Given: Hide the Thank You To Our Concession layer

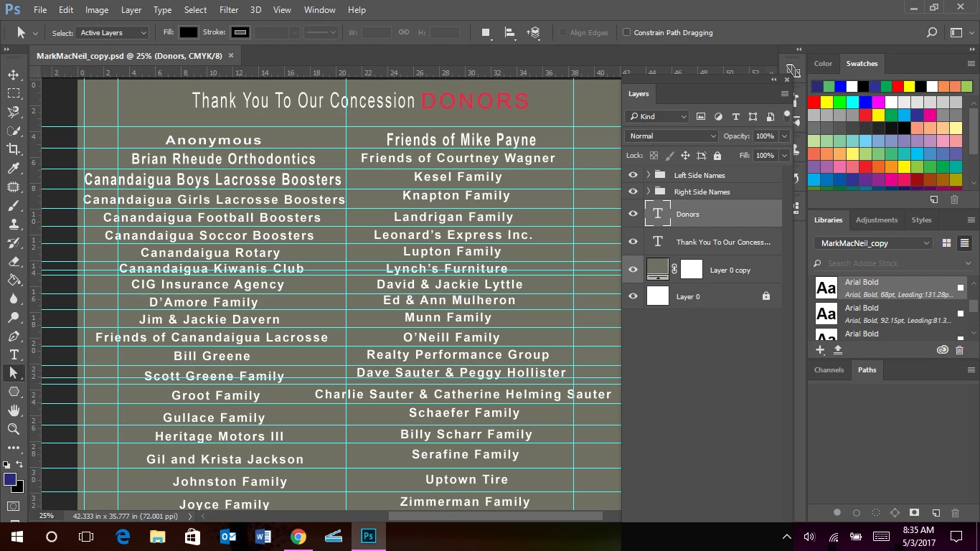Looking at the screenshot, I should tap(633, 242).
